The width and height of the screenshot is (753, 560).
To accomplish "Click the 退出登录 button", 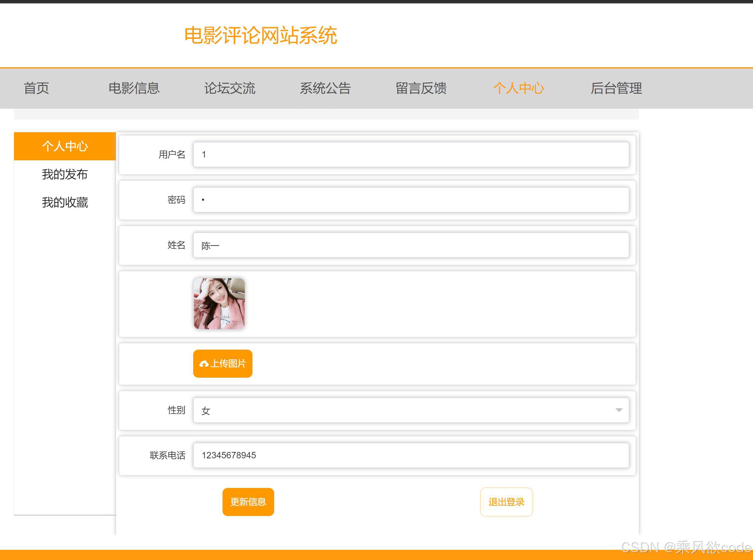I will [506, 502].
